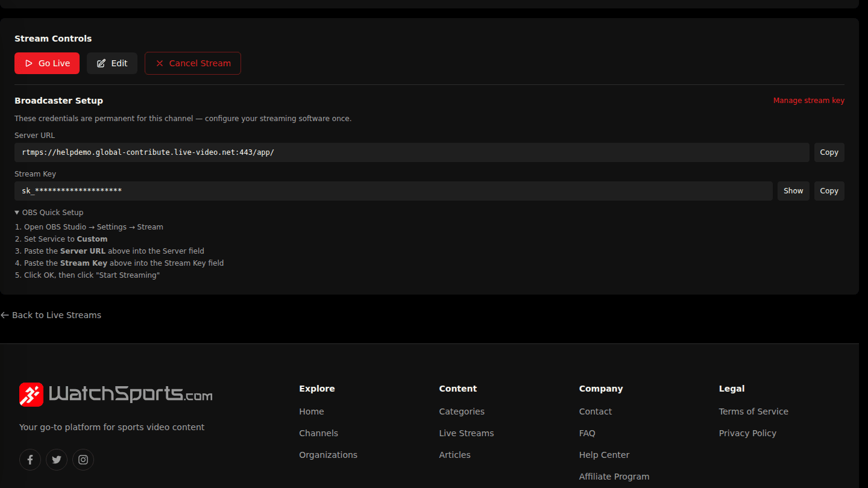Open Privacy Policy link
This screenshot has height=488, width=868.
[x=747, y=433]
